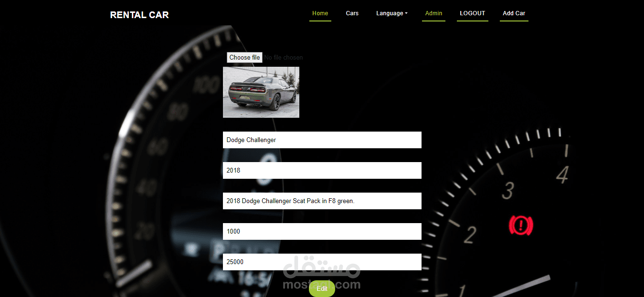The width and height of the screenshot is (644, 297).
Task: Click the LOGOUT link
Action: 472,13
